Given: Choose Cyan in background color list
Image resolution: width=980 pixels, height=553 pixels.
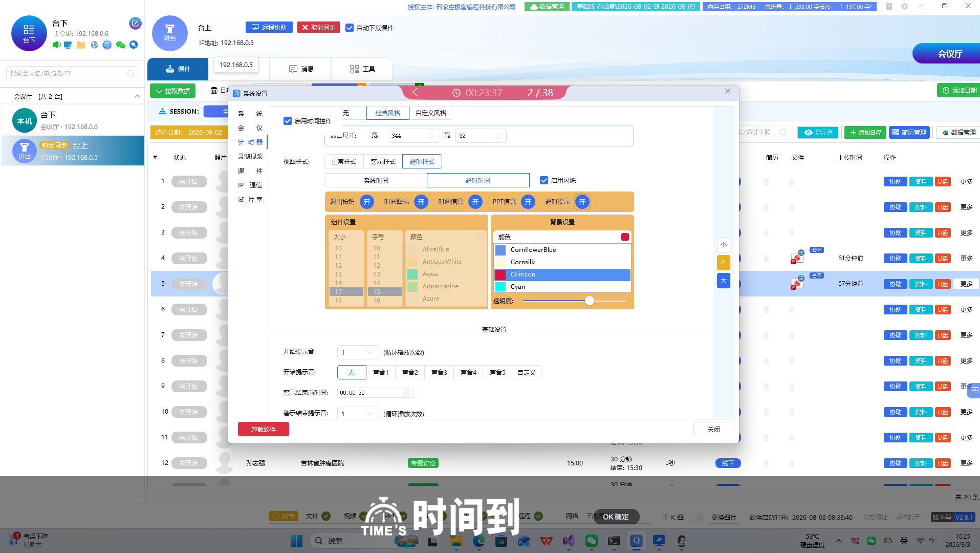Looking at the screenshot, I should [x=562, y=287].
